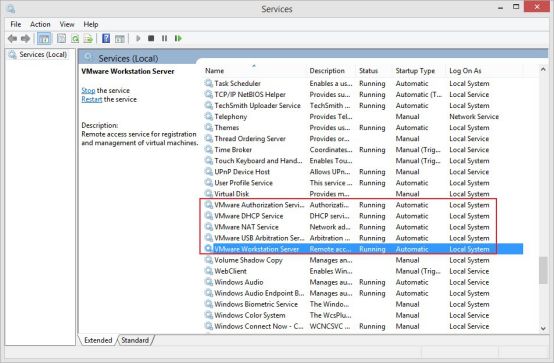The image size is (554, 364).
Task: Sort by the Name column header
Action: (x=254, y=71)
